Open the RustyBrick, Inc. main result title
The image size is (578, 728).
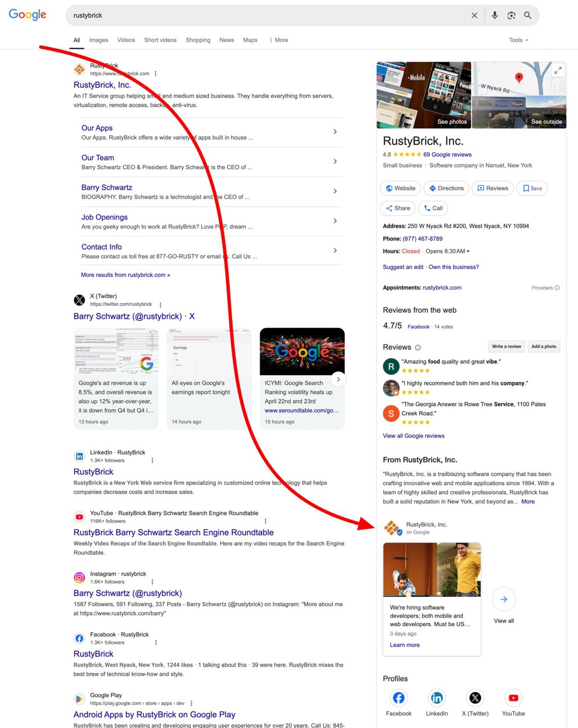102,85
